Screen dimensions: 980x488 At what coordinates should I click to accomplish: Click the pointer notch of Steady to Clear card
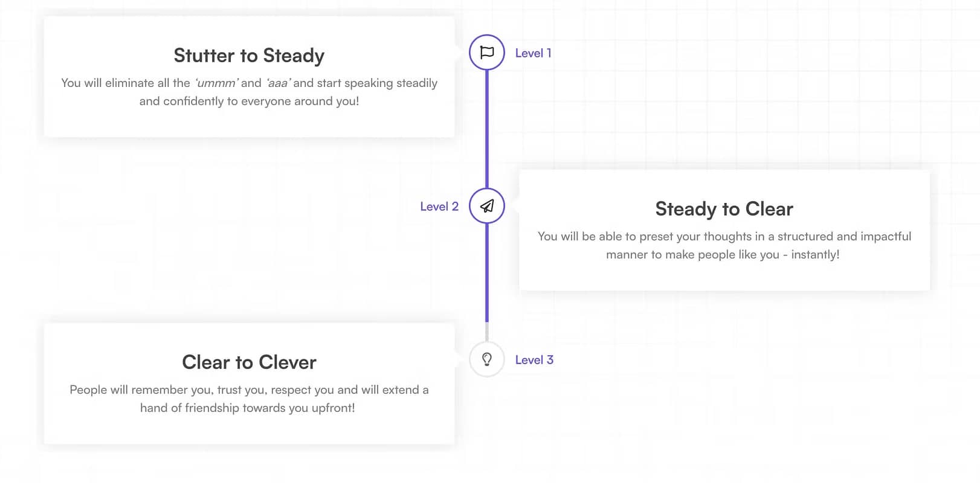click(516, 206)
